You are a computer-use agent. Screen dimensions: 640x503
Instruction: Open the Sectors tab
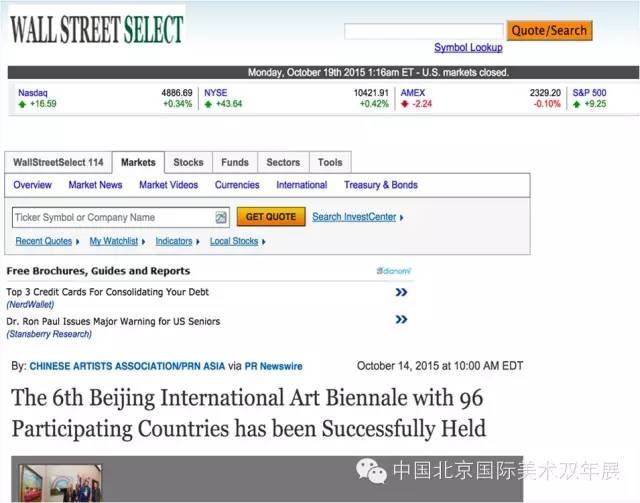tap(283, 162)
